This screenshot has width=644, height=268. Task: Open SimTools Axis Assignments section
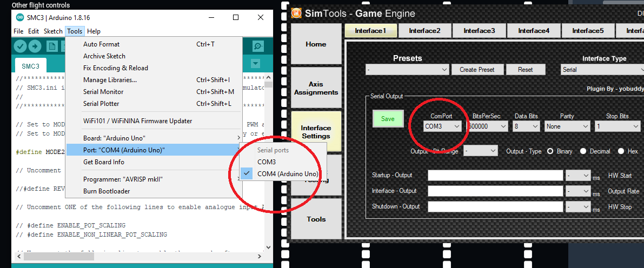[x=316, y=88]
